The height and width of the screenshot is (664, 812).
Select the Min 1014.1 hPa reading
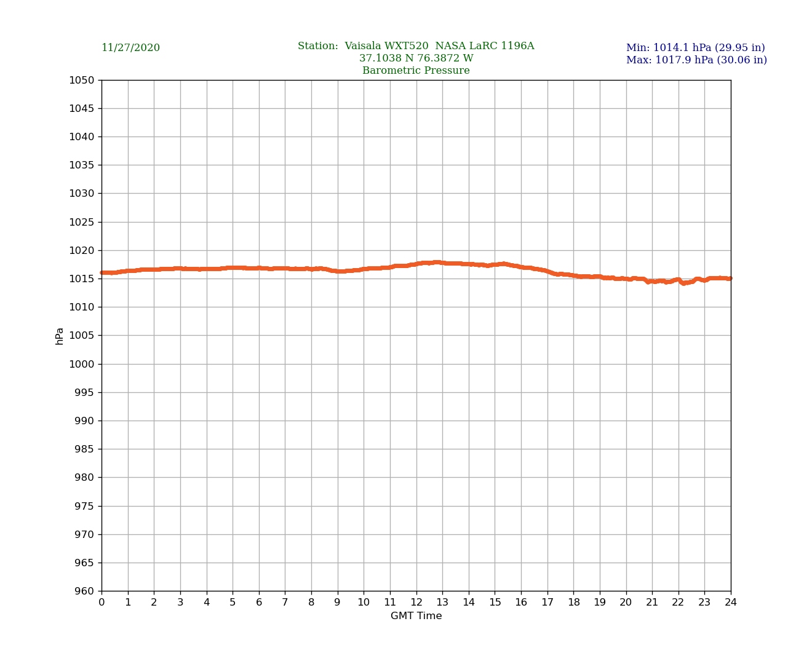click(x=695, y=48)
